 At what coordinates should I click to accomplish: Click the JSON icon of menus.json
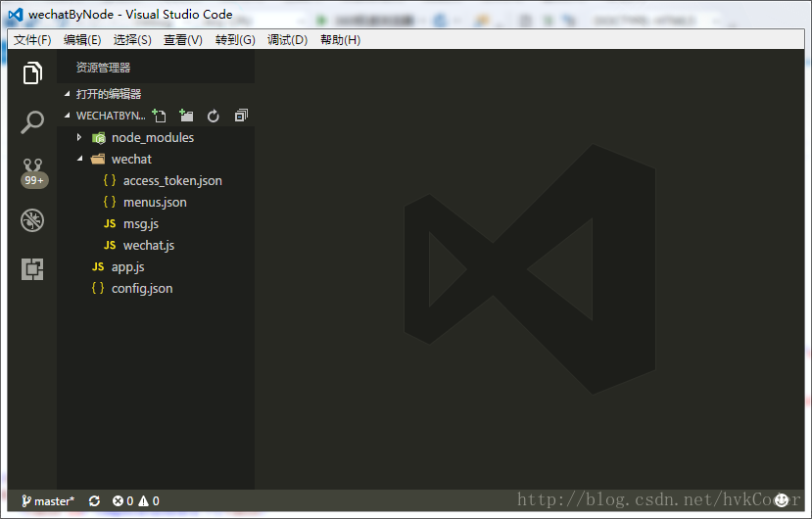pos(110,202)
